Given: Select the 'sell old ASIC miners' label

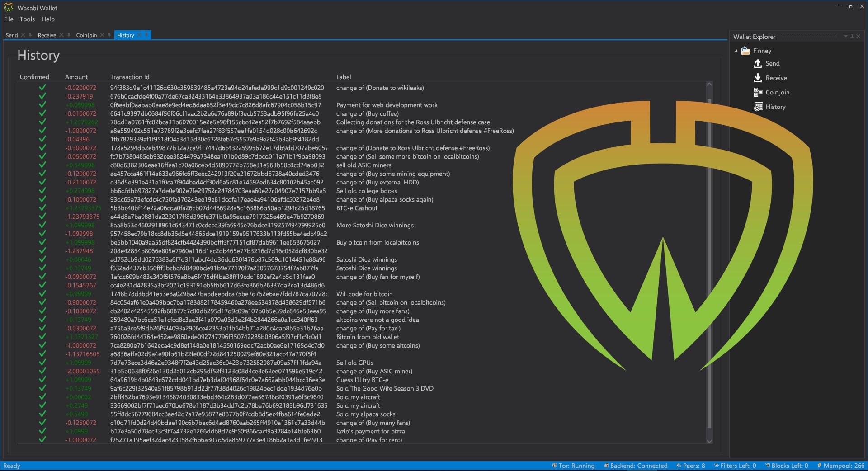Looking at the screenshot, I should tap(364, 165).
